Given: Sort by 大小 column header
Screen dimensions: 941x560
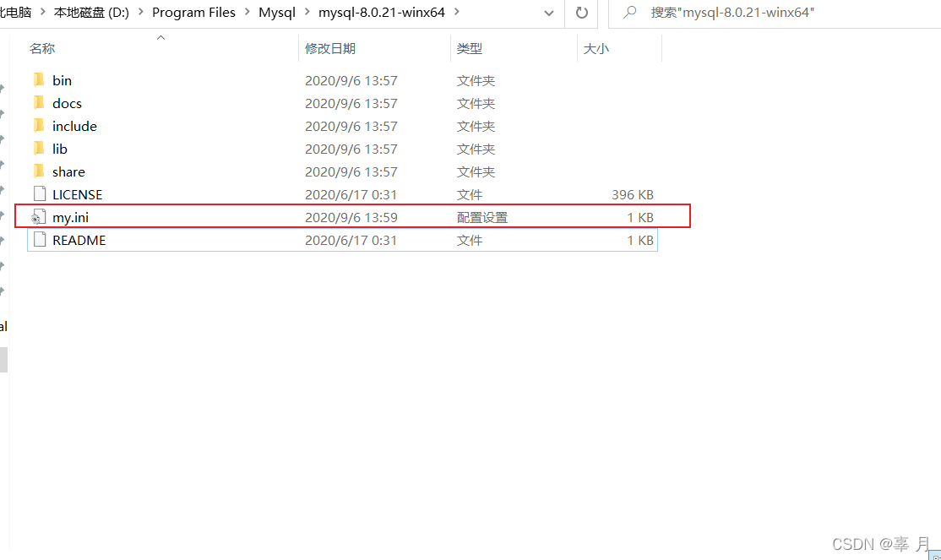Looking at the screenshot, I should (x=596, y=49).
